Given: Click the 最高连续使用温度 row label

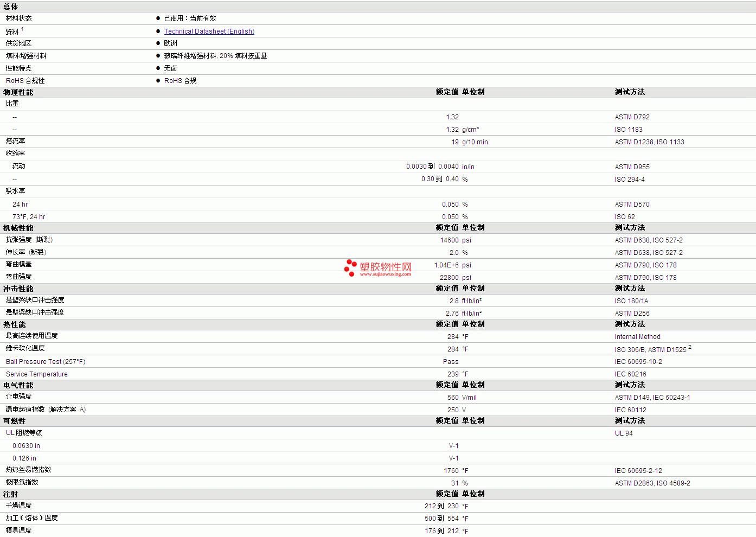Looking at the screenshot, I should (32, 336).
